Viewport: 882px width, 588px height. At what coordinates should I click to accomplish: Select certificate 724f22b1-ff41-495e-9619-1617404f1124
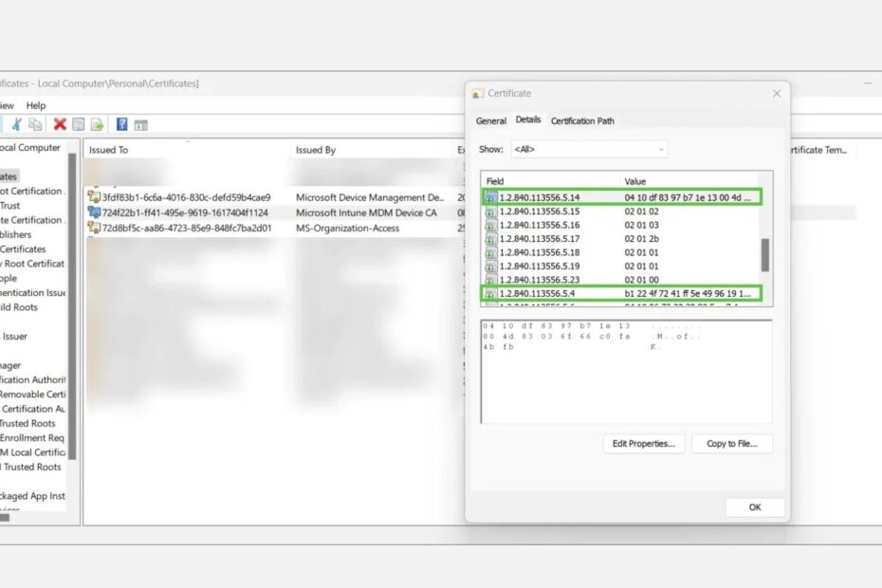185,212
